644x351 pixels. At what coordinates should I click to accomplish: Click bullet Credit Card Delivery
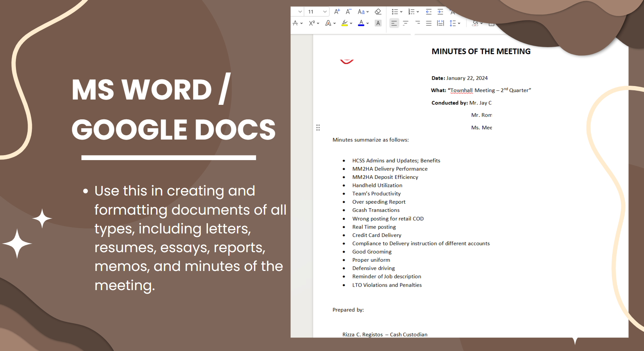[x=377, y=235]
